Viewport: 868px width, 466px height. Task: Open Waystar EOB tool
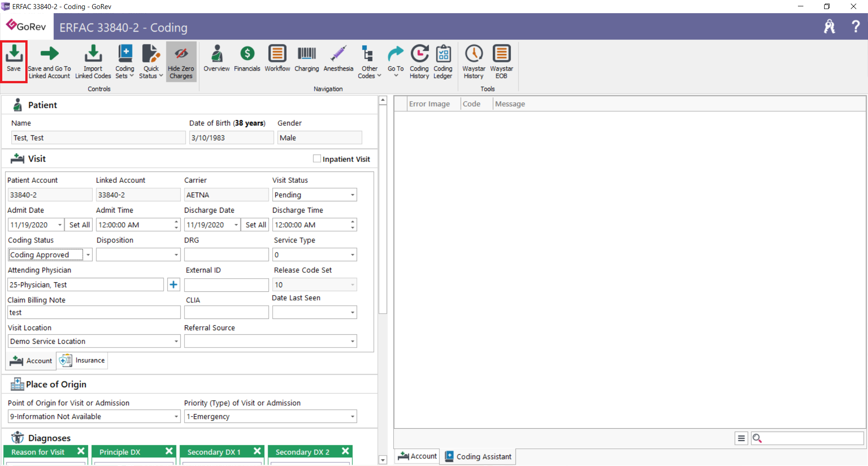click(x=501, y=62)
